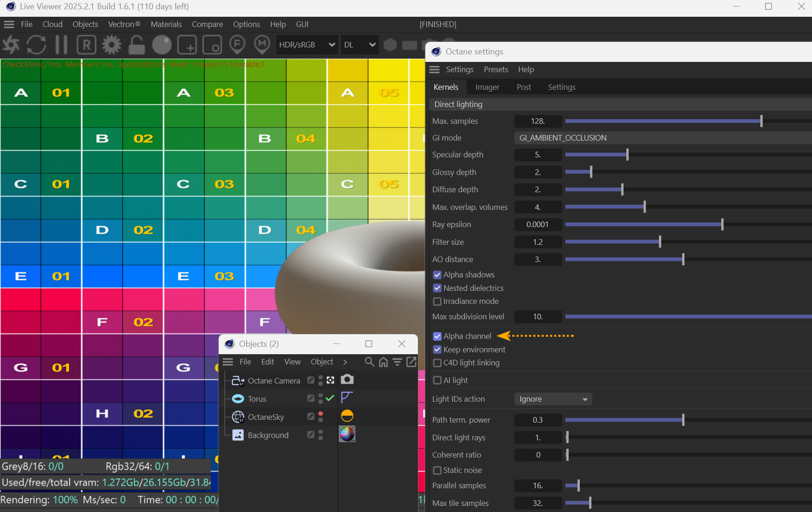
Task: Click the Parallel samples value field
Action: tap(538, 485)
